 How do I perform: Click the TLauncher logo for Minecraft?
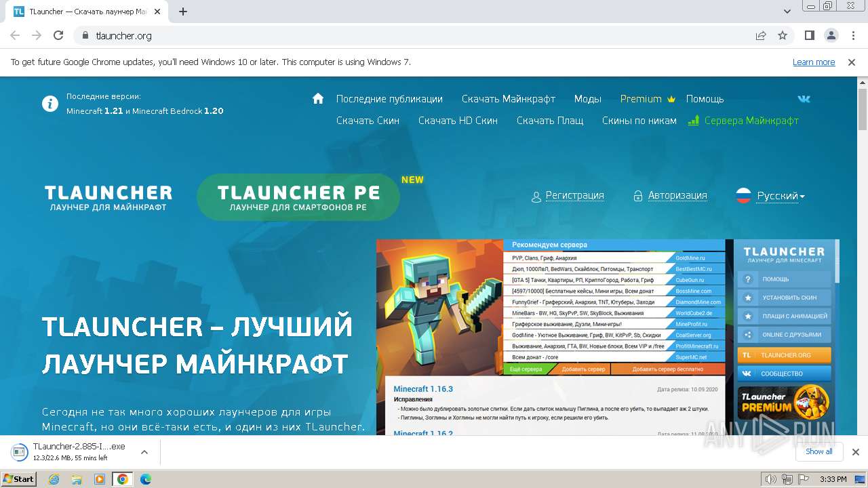[x=108, y=197]
